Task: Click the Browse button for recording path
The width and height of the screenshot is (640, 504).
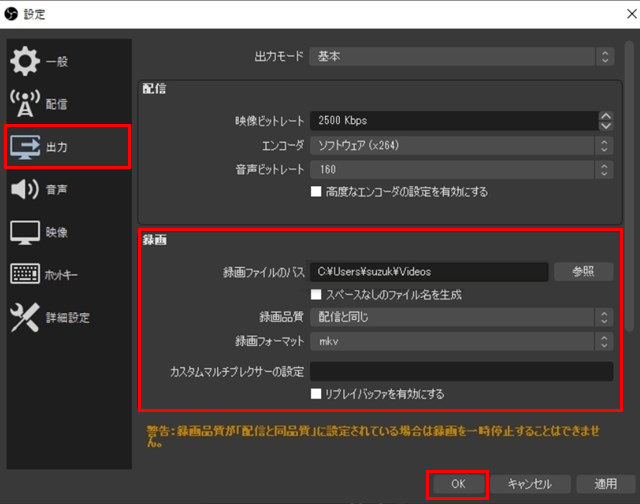Action: (x=584, y=271)
